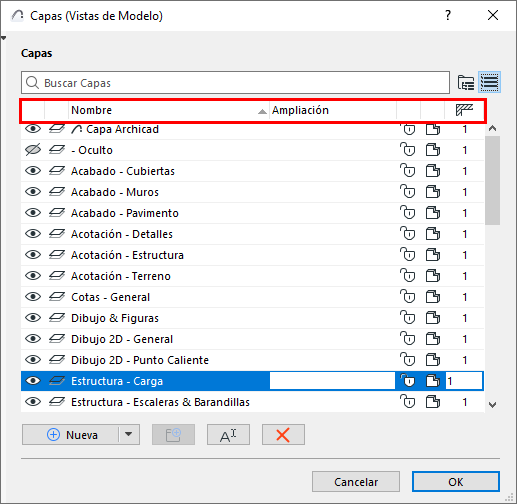Toggle wireframe icon for Acabado - Cubiertas
Image resolution: width=517 pixels, height=504 pixels.
pos(57,171)
